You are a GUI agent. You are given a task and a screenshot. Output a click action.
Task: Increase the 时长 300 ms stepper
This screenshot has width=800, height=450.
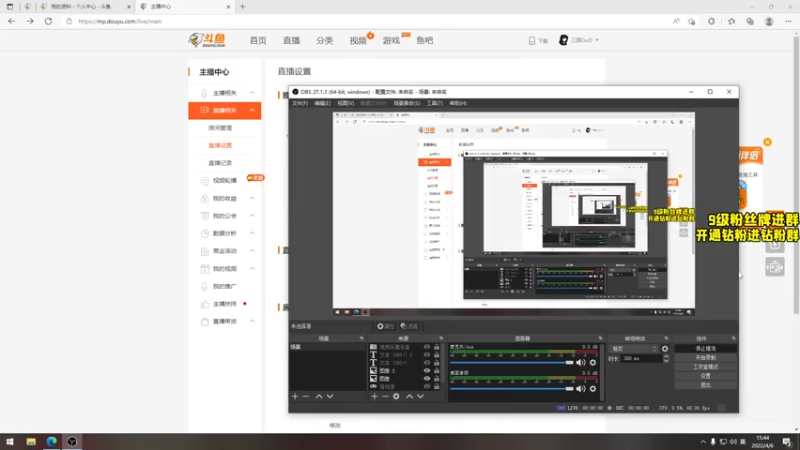pyautogui.click(x=666, y=357)
